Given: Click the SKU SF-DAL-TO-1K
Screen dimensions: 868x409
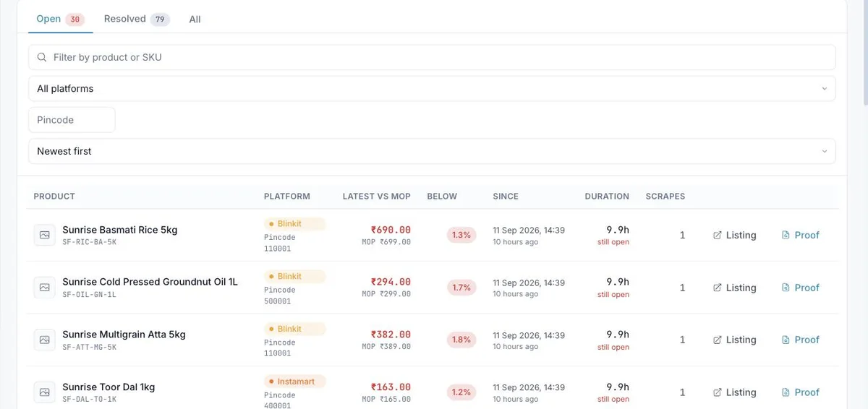Looking at the screenshot, I should [90, 400].
